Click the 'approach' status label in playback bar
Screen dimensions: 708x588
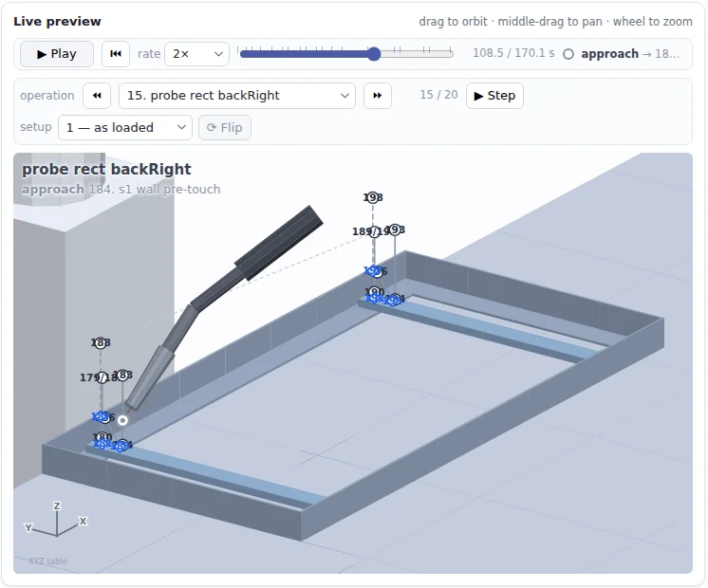609,54
